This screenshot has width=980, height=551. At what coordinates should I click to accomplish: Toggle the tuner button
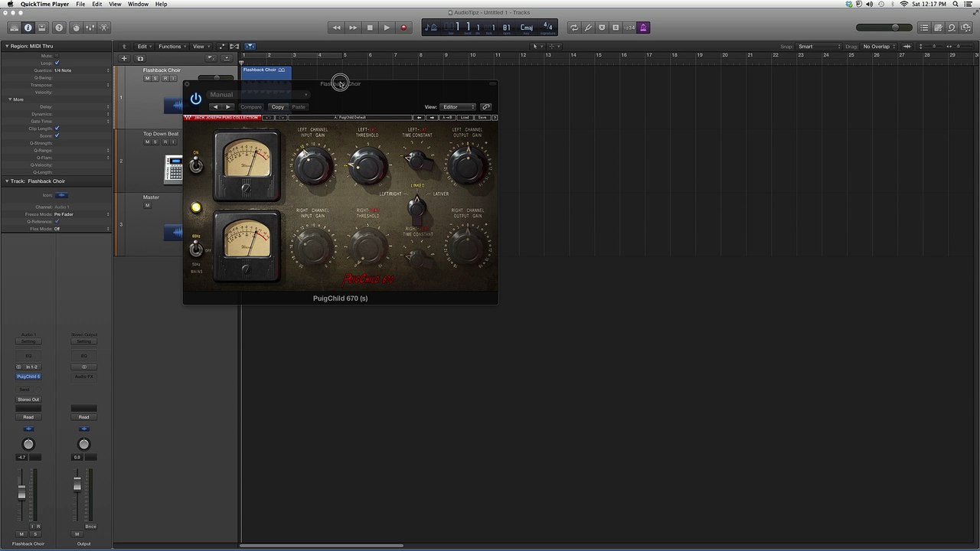click(588, 28)
